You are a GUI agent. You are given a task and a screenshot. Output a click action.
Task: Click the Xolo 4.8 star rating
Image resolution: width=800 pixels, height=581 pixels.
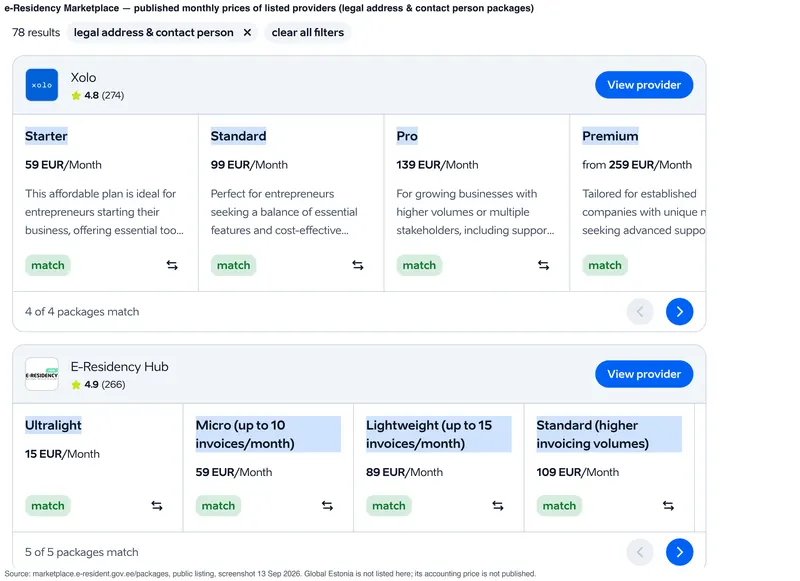click(97, 95)
